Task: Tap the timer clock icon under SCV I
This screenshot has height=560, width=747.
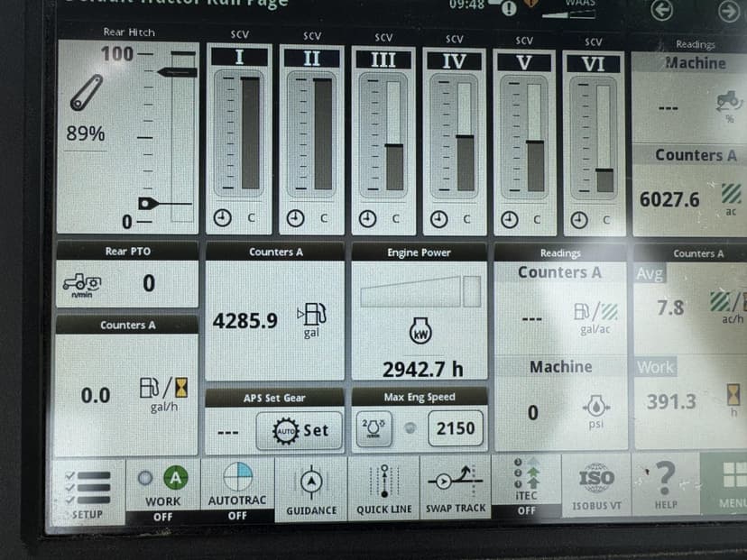Action: point(223,218)
